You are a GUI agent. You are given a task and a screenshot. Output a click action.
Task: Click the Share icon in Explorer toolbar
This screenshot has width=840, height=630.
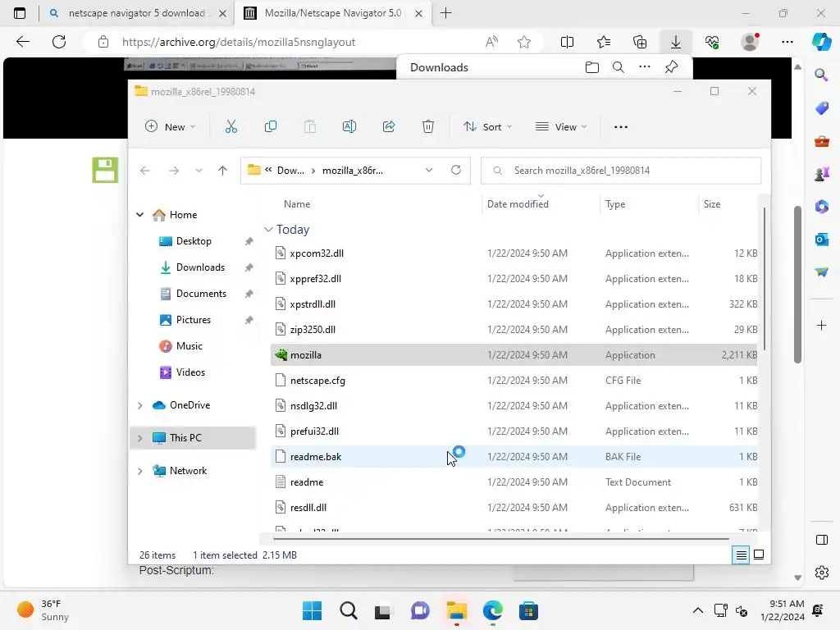coord(389,127)
